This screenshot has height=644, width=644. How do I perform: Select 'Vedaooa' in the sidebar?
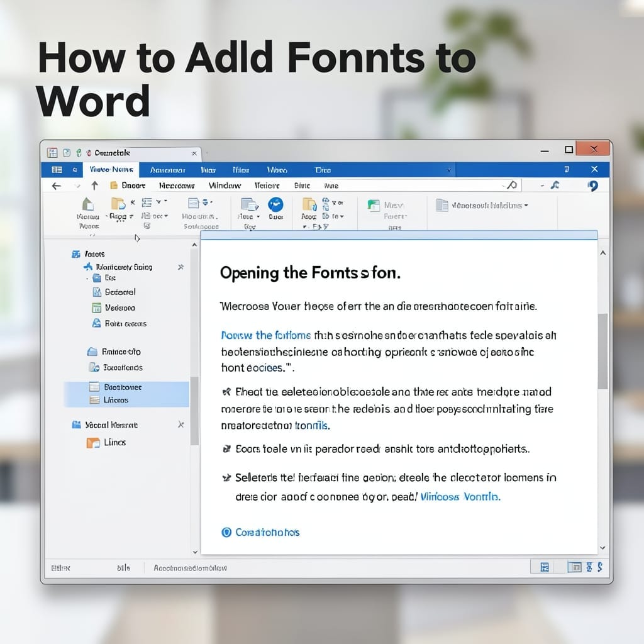pos(113,308)
